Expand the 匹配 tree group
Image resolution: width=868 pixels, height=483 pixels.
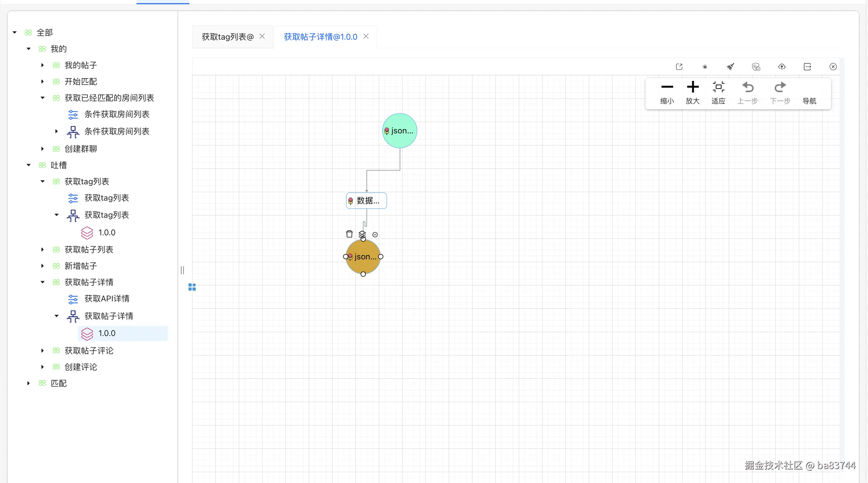click(28, 383)
